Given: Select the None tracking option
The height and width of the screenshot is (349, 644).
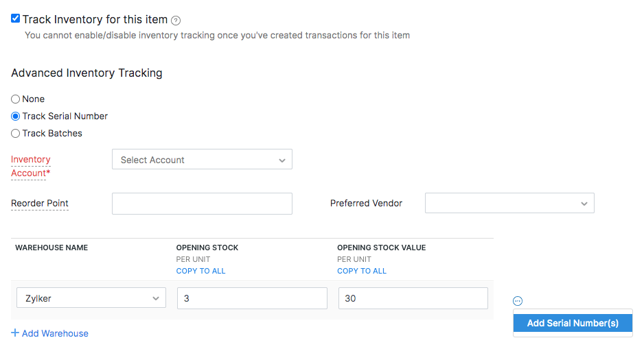Looking at the screenshot, I should pos(16,99).
